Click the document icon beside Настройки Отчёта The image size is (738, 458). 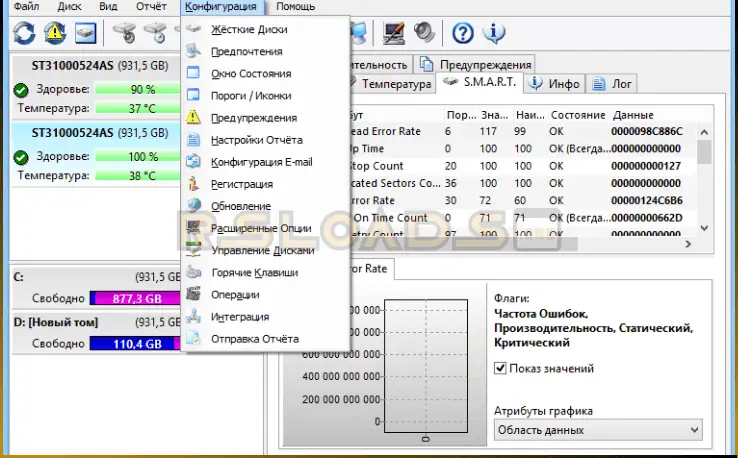[x=193, y=139]
